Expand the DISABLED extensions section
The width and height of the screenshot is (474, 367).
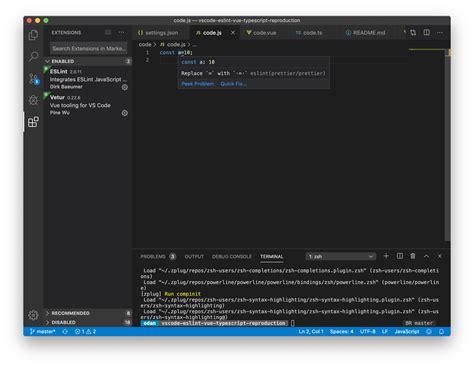(x=88, y=322)
